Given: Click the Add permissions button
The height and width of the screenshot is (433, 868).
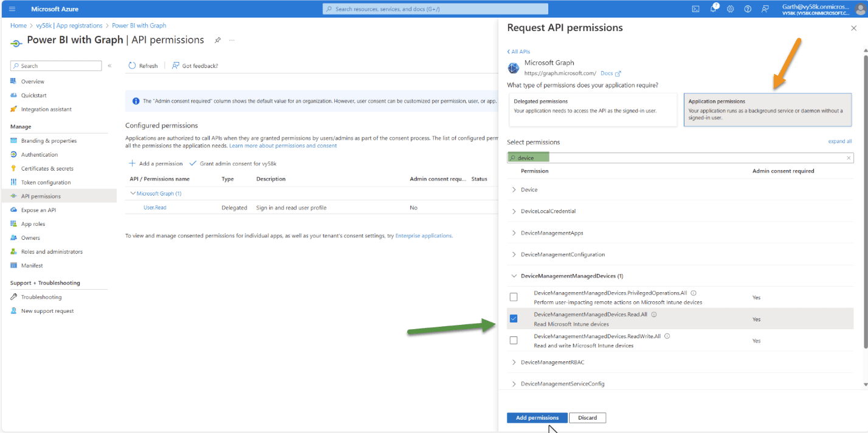Looking at the screenshot, I should pos(537,418).
